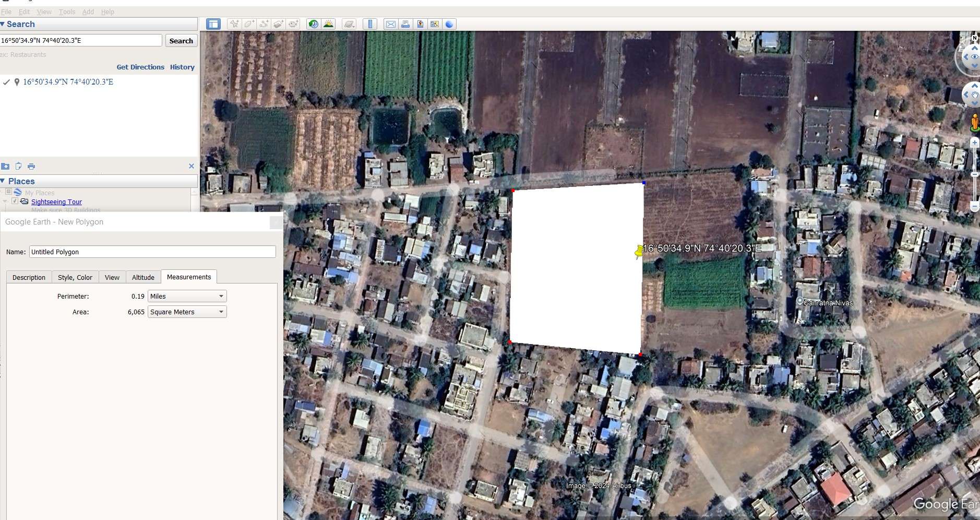Collapse the Search panel
Screen dimensions: 980x520
[x=3, y=24]
